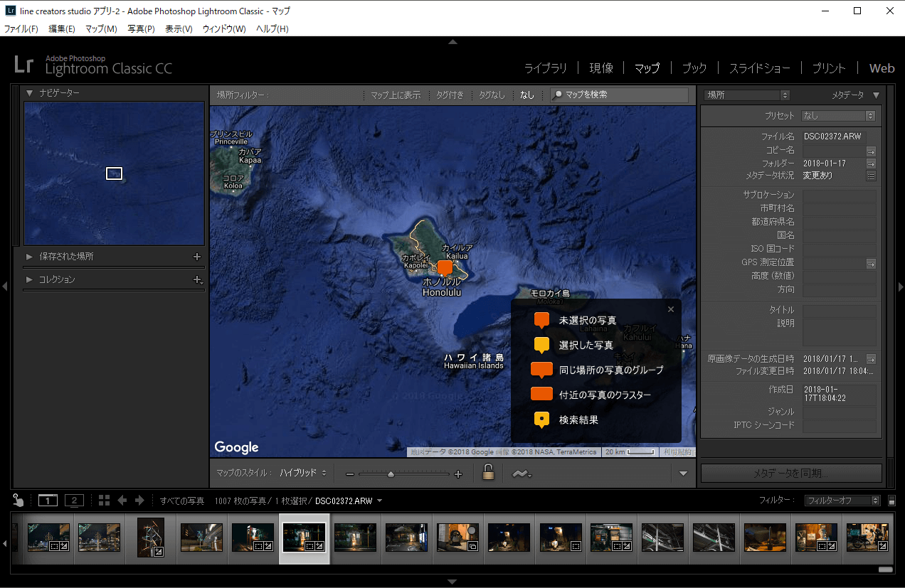The image size is (905, 588).
Task: Collapse the top module panel arrow
Action: click(452, 43)
